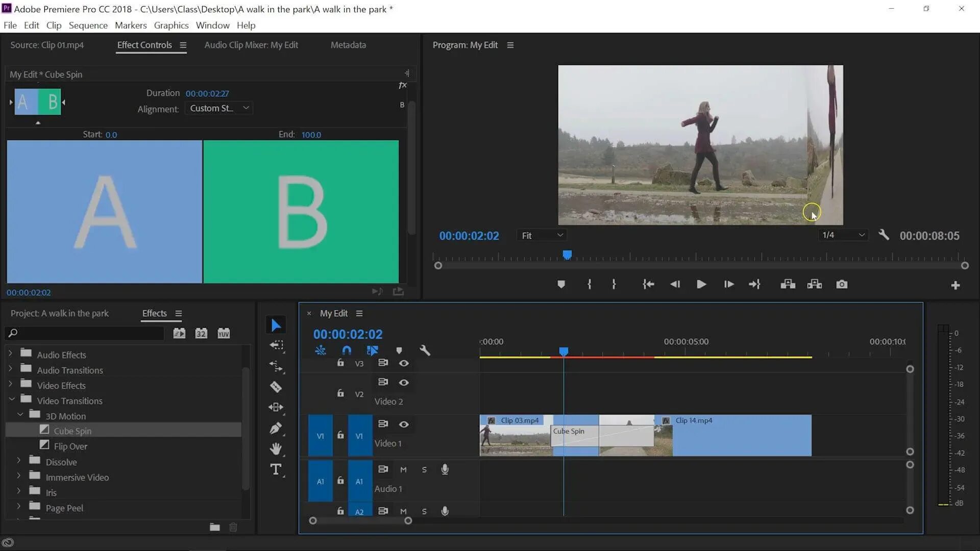This screenshot has width=980, height=551.
Task: Open the Fit zoom level dropdown
Action: (x=542, y=235)
